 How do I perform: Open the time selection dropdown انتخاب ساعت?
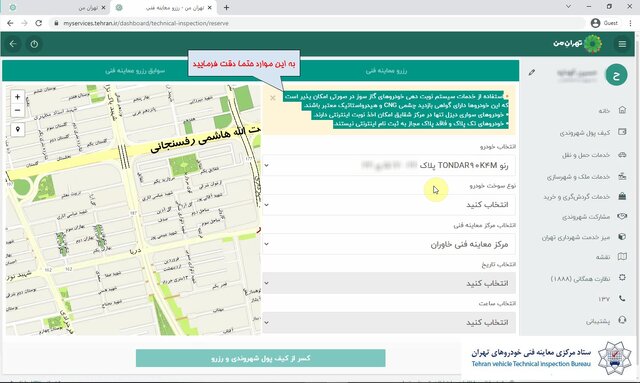pos(389,323)
